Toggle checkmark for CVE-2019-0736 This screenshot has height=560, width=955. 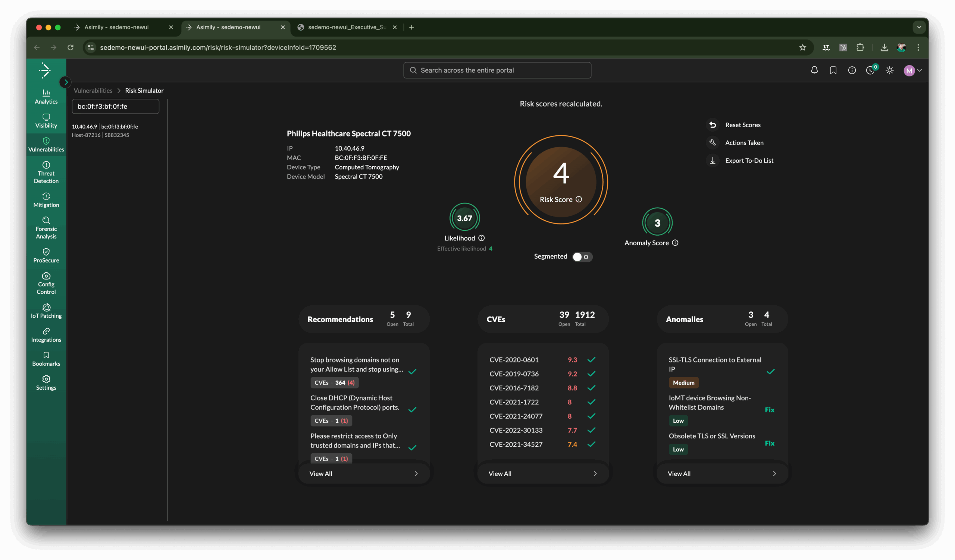591,374
